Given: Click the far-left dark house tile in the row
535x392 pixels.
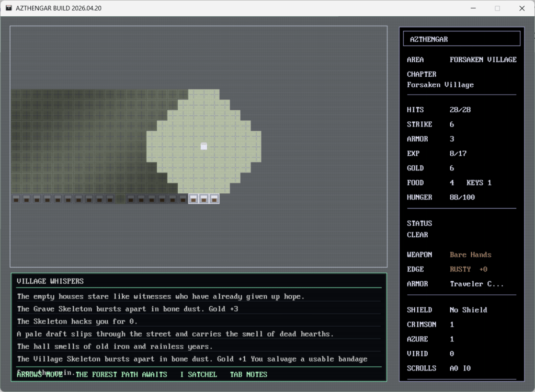Looking at the screenshot, I should click(16, 199).
